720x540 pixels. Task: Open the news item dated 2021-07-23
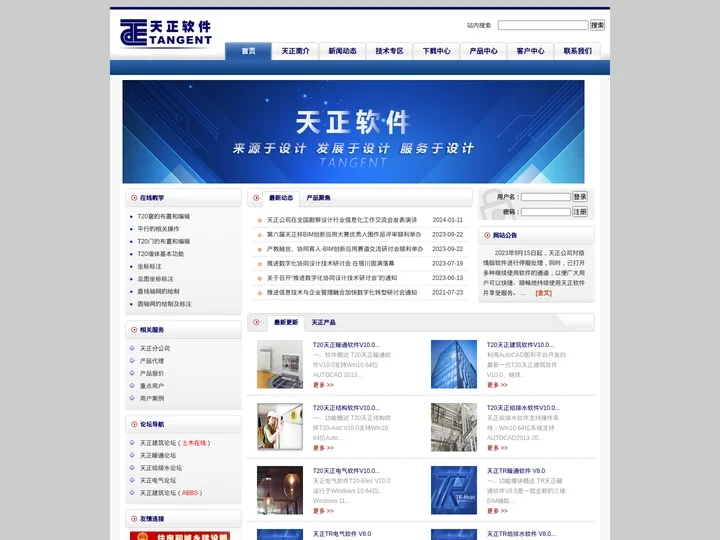342,292
